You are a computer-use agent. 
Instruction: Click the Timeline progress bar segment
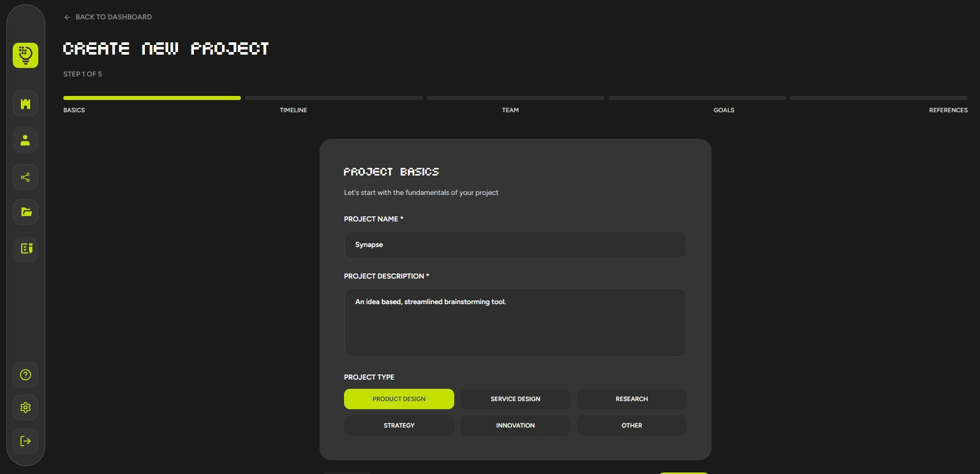tap(334, 98)
